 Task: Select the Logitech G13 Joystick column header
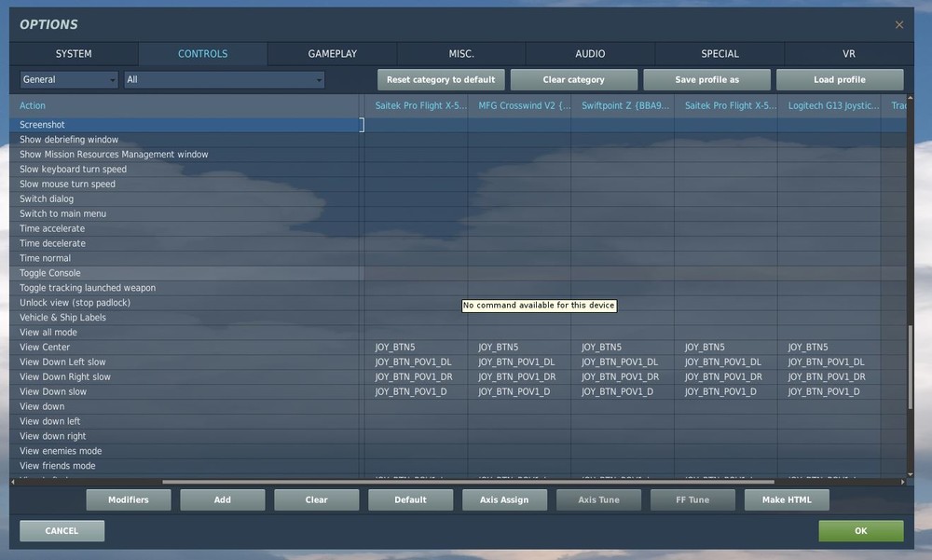829,105
